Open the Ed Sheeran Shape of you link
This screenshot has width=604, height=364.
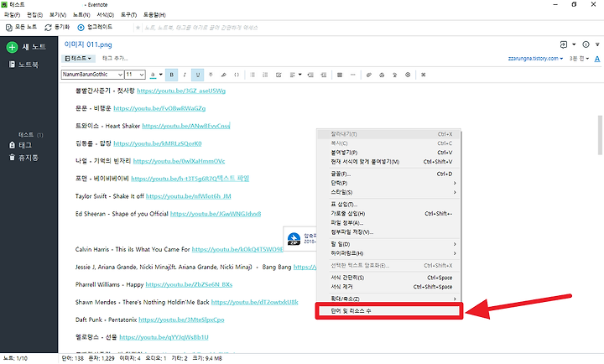(216, 214)
